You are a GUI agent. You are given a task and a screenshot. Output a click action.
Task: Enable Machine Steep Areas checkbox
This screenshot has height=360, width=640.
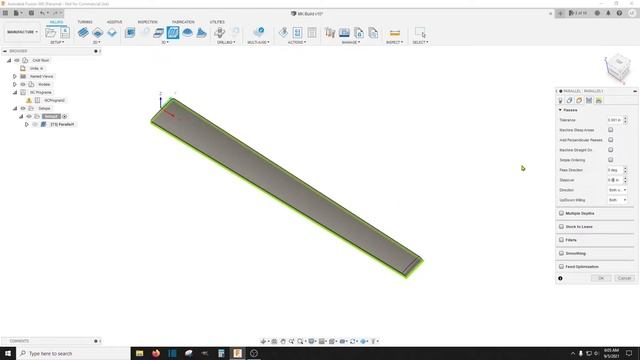tap(611, 130)
